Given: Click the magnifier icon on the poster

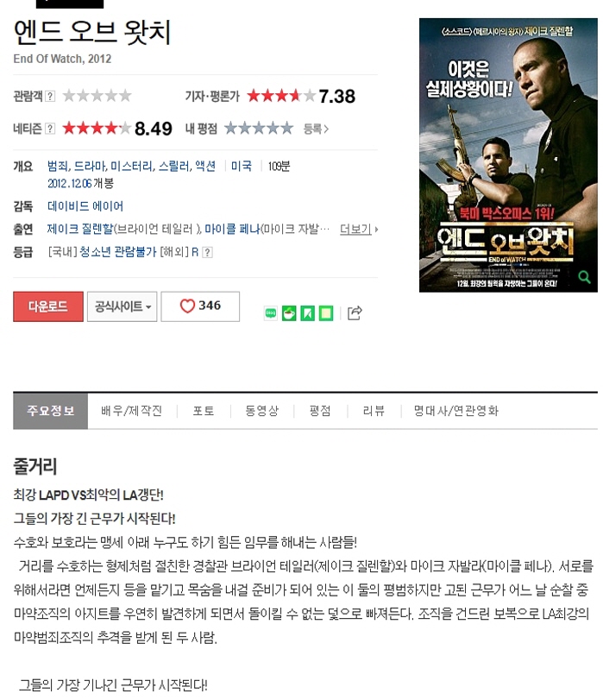Looking at the screenshot, I should 584,277.
